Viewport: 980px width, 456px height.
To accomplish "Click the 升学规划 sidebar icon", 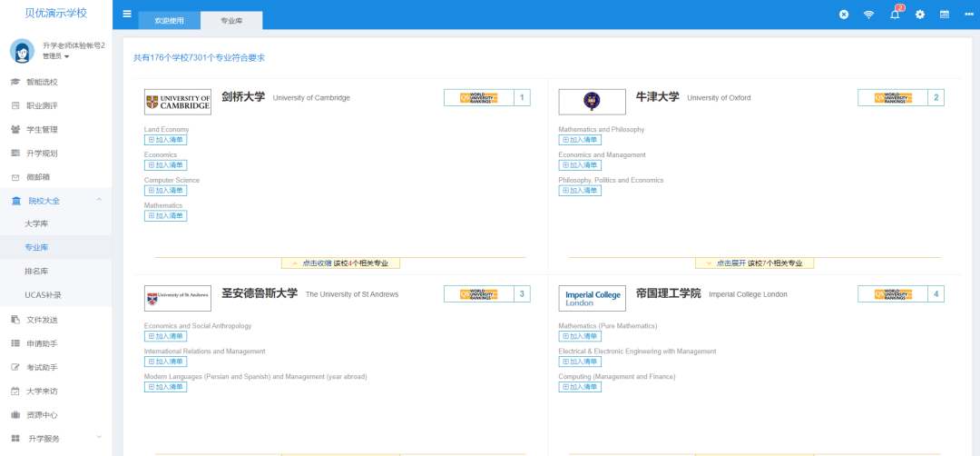I will coord(15,154).
